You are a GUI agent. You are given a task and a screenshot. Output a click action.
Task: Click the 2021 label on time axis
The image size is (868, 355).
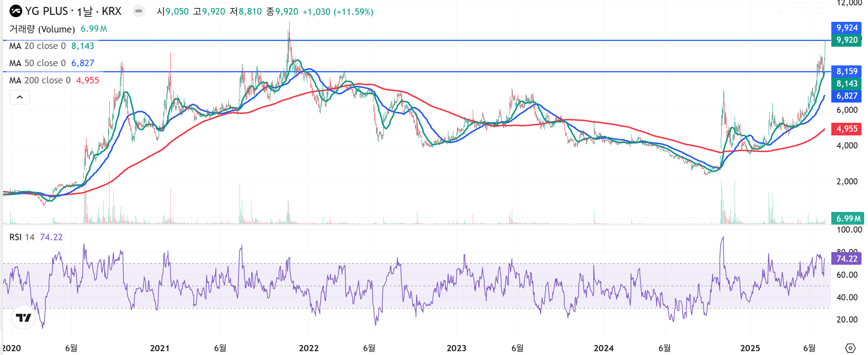coord(160,348)
